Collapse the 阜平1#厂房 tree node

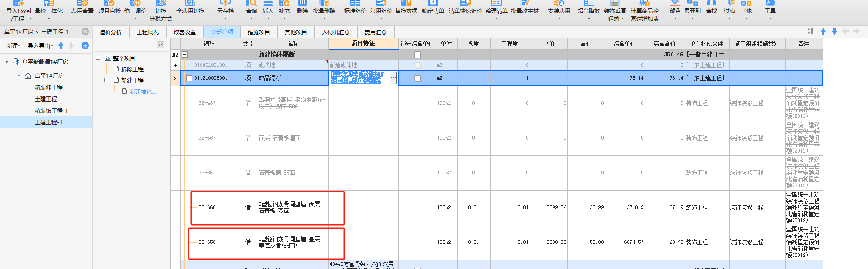19,76
